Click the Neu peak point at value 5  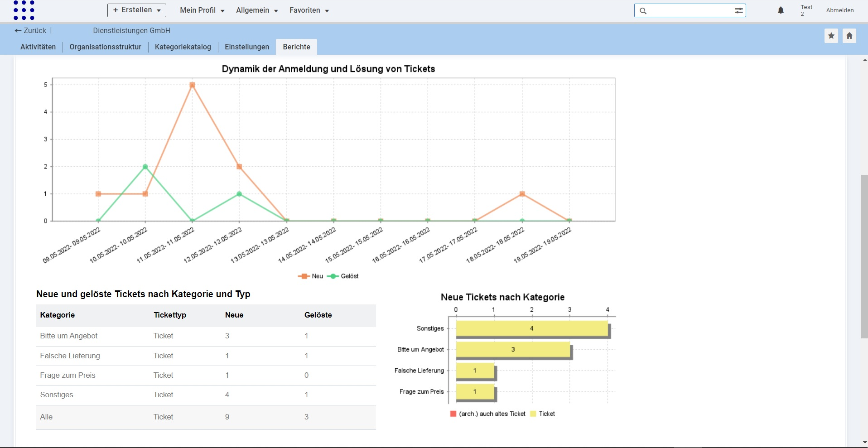(x=192, y=85)
